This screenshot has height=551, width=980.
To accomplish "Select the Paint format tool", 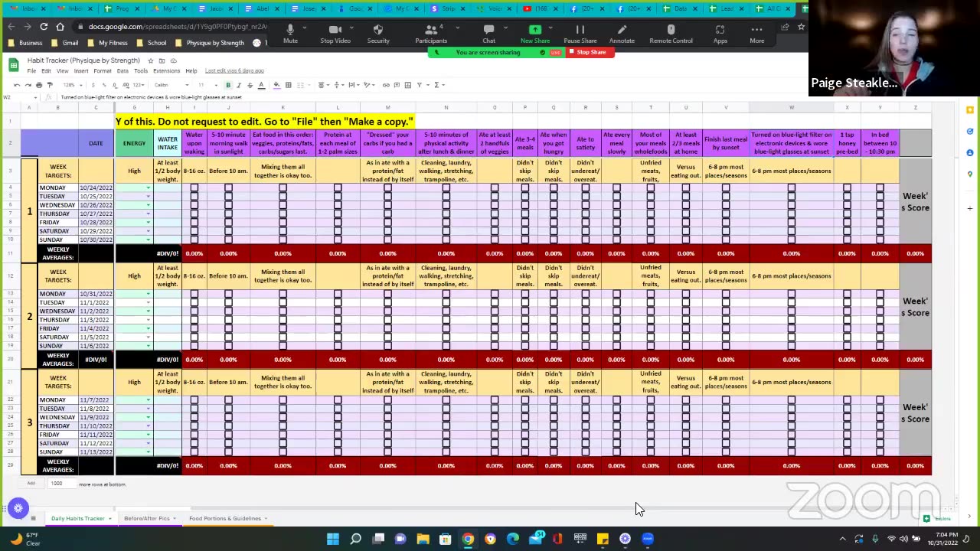I will click(50, 85).
